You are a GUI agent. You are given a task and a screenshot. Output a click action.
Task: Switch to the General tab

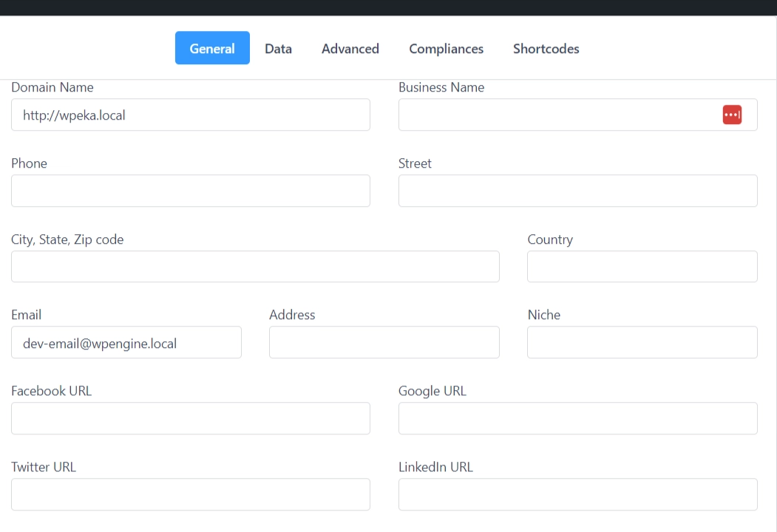coord(212,49)
